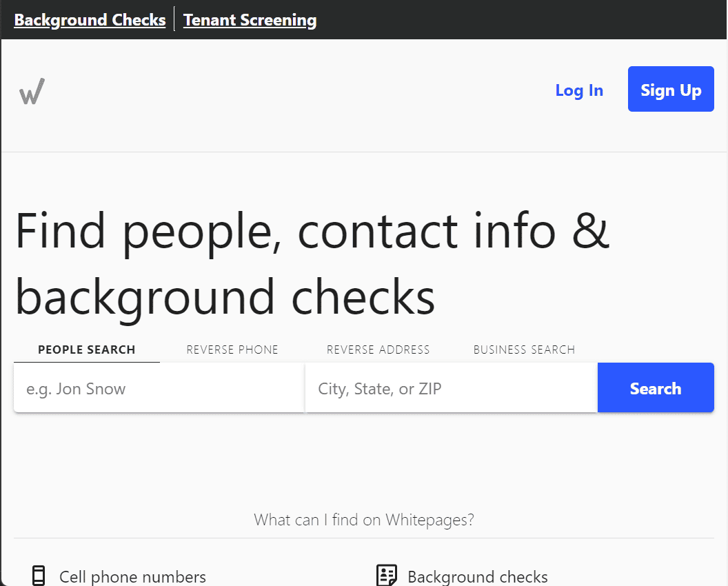Click the What can I find on Whitepages text
Image resolution: width=728 pixels, height=586 pixels.
[364, 520]
